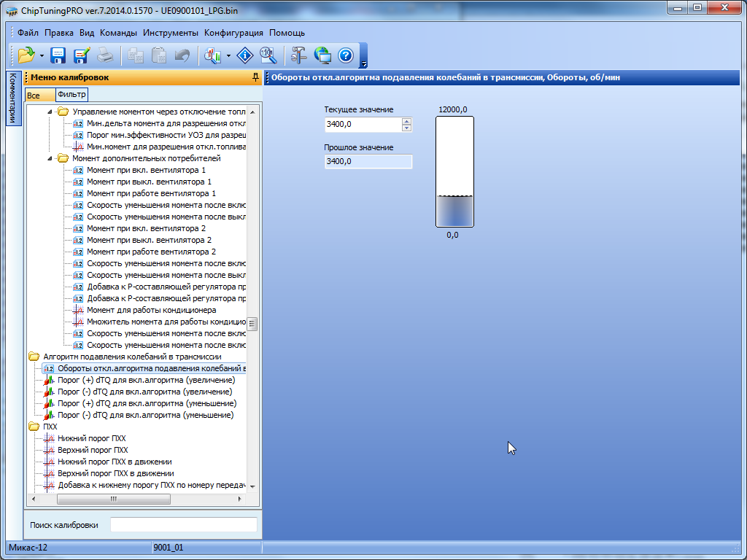Open the Конфигурация menu

coord(233,33)
